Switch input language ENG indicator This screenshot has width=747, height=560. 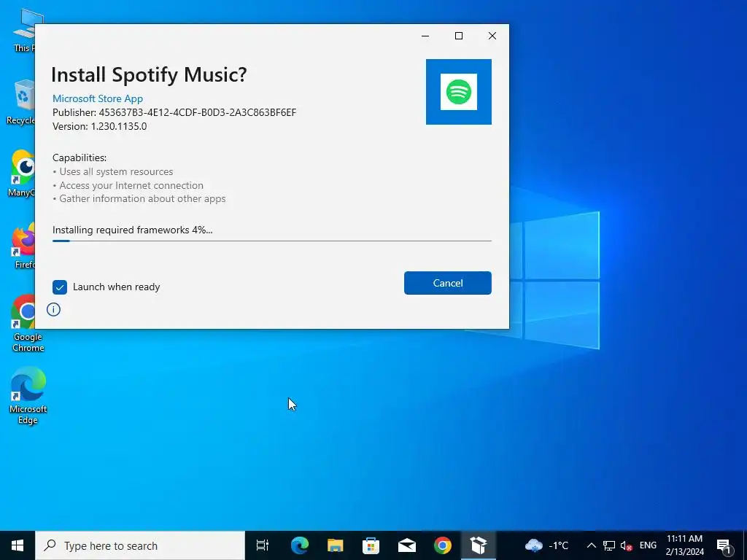[648, 545]
